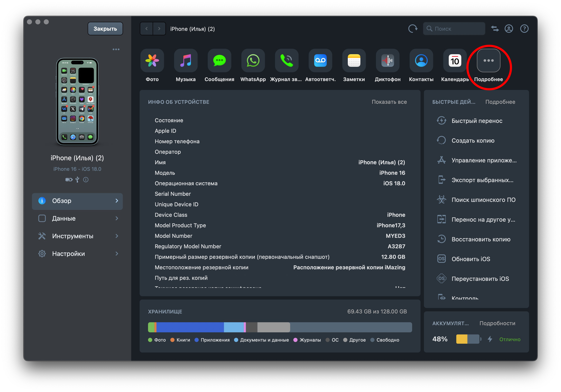This screenshot has height=392, width=561.
Task: Open the user account icon
Action: [x=509, y=29]
